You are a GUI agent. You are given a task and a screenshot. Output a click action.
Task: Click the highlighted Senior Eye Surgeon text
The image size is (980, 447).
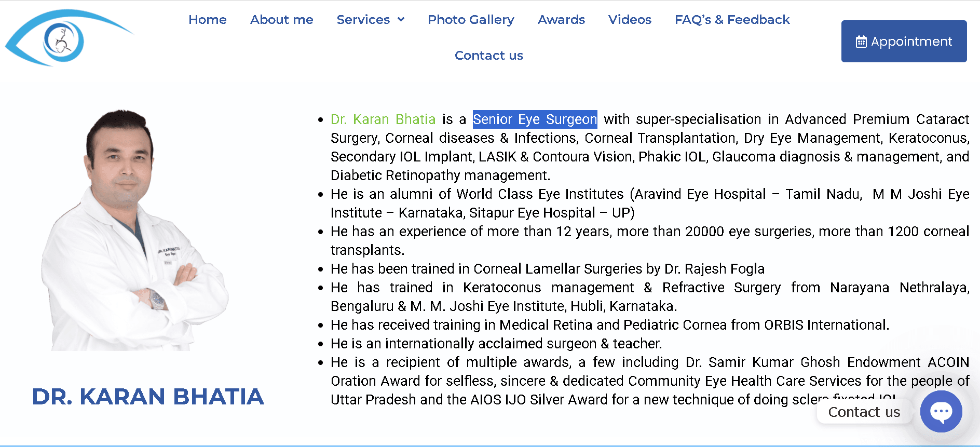coord(535,119)
